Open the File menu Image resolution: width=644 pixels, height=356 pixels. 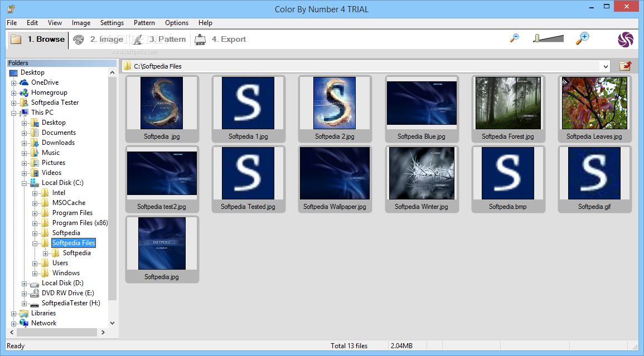12,23
